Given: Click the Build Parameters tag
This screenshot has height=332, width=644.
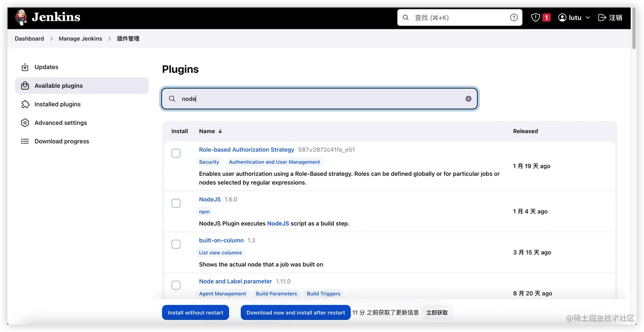Looking at the screenshot, I should 276,294.
